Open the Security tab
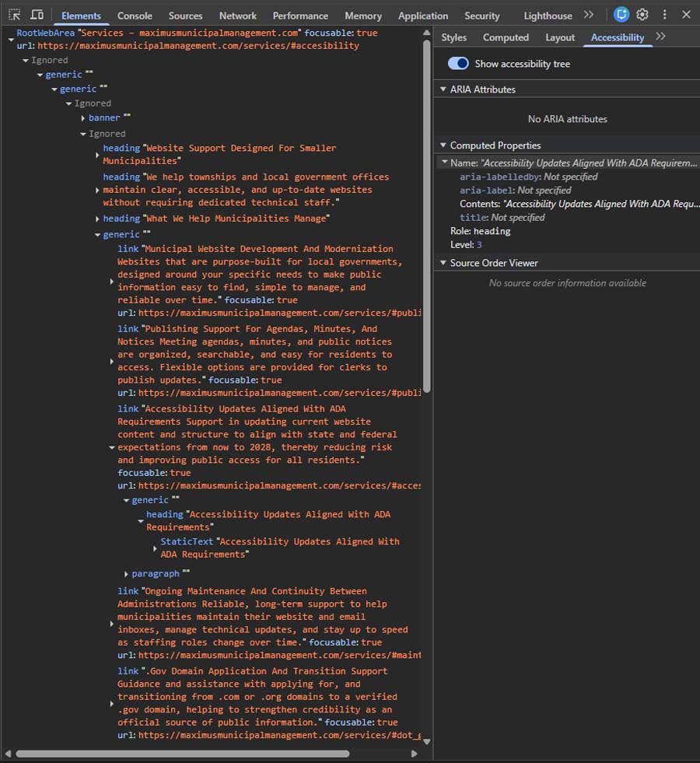This screenshot has height=763, width=700. point(482,16)
